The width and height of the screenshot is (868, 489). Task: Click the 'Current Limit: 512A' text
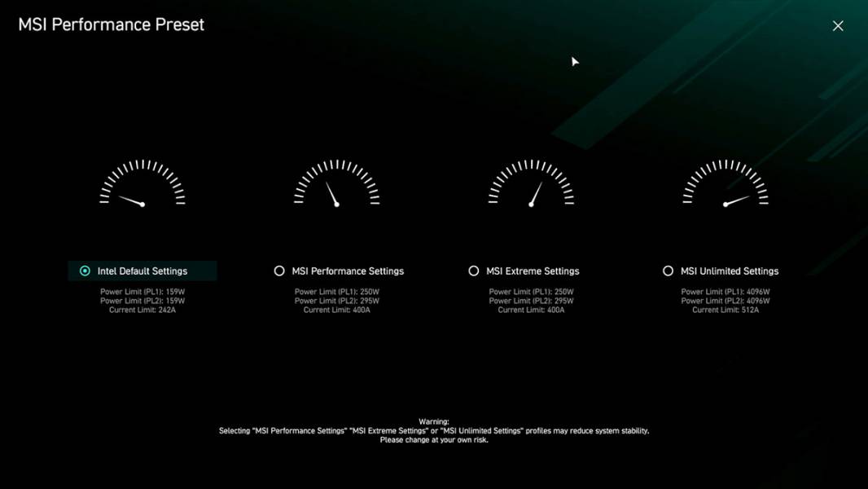pyautogui.click(x=726, y=311)
